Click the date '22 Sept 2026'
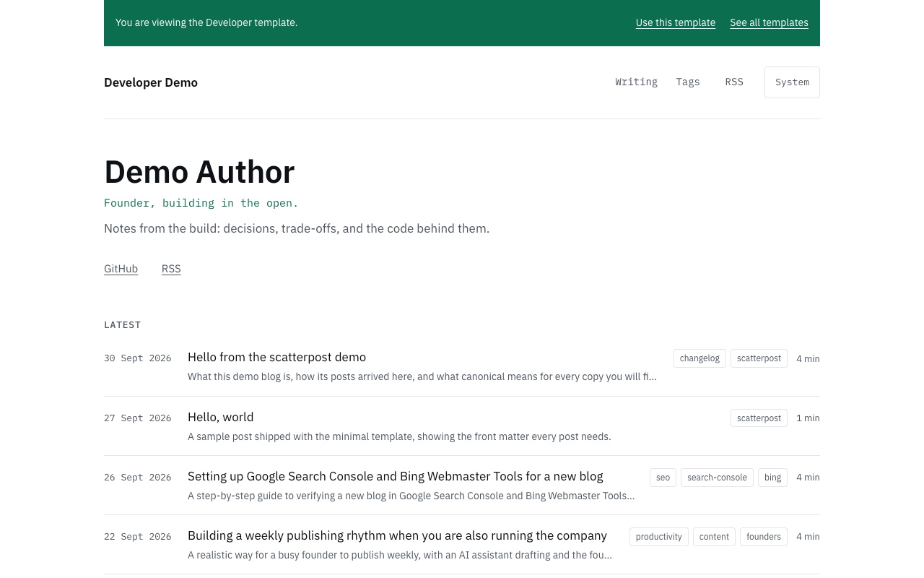The width and height of the screenshot is (924, 578). click(138, 537)
